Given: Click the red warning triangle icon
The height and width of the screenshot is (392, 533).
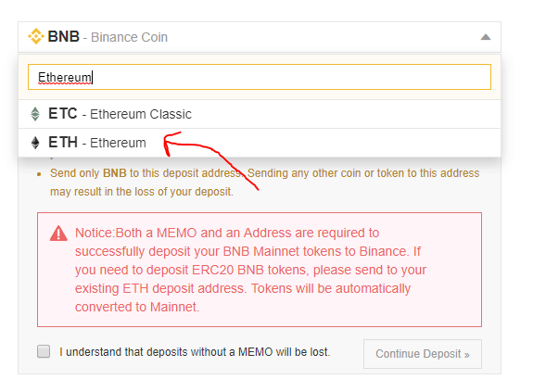Looking at the screenshot, I should pyautogui.click(x=58, y=234).
